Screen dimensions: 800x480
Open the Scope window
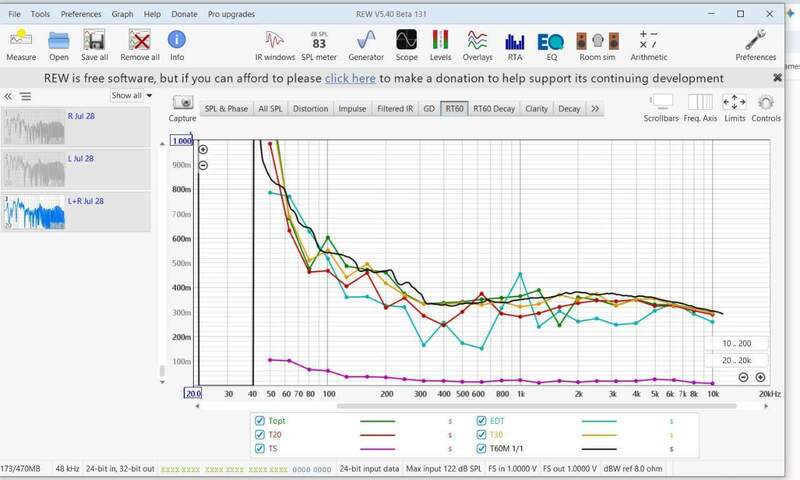(406, 45)
